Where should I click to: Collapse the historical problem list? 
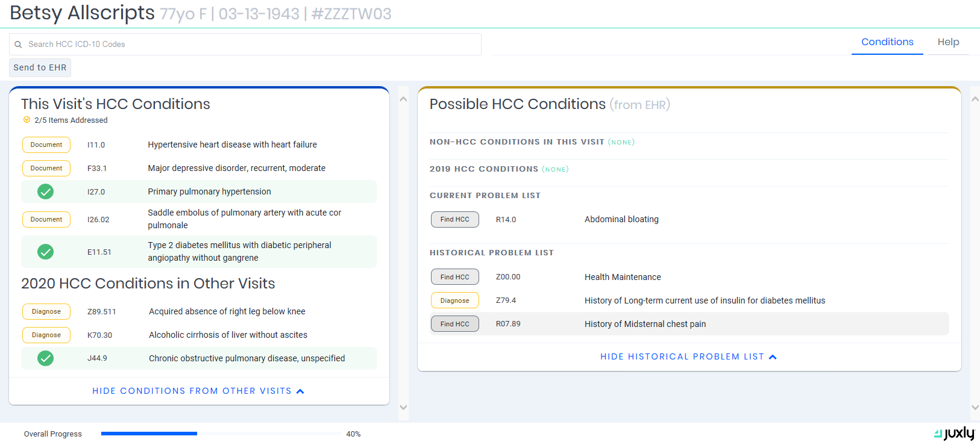(682, 357)
